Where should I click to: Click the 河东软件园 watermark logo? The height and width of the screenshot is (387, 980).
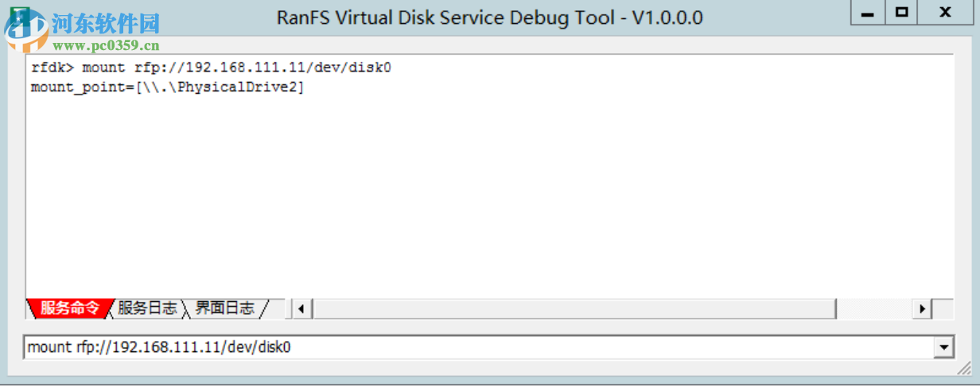tap(103, 22)
